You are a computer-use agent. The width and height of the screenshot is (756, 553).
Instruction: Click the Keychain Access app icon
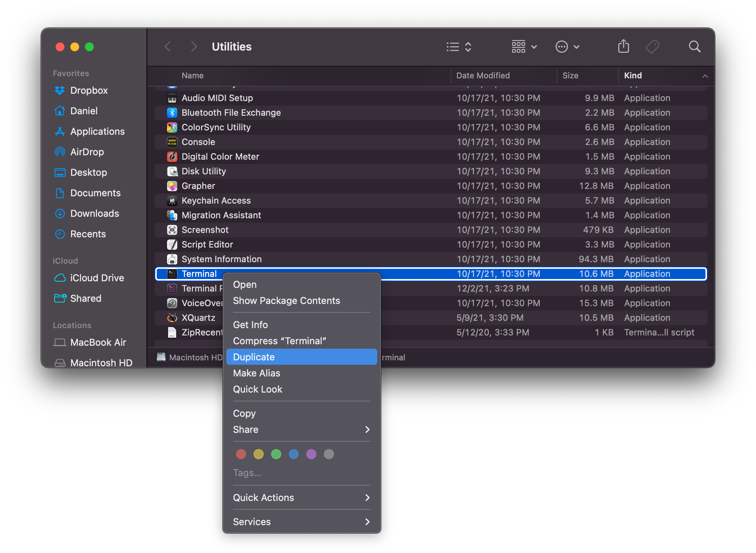[x=172, y=201]
